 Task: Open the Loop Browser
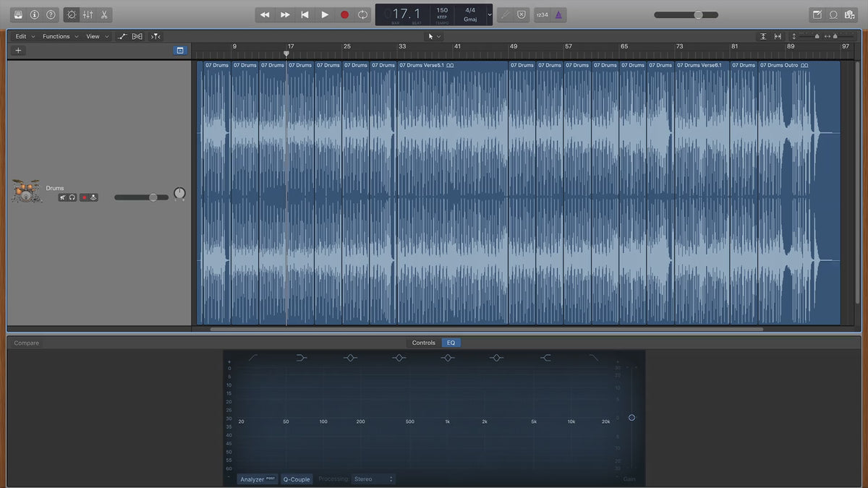pos(833,14)
